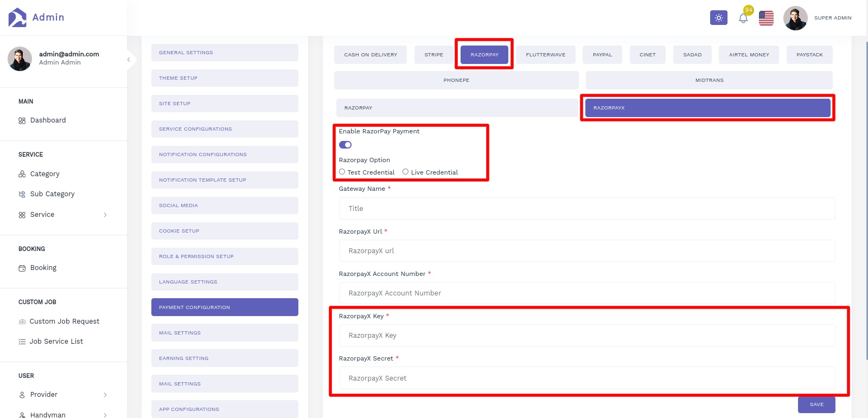The image size is (868, 418).
Task: Click the Category icon
Action: [x=22, y=174]
